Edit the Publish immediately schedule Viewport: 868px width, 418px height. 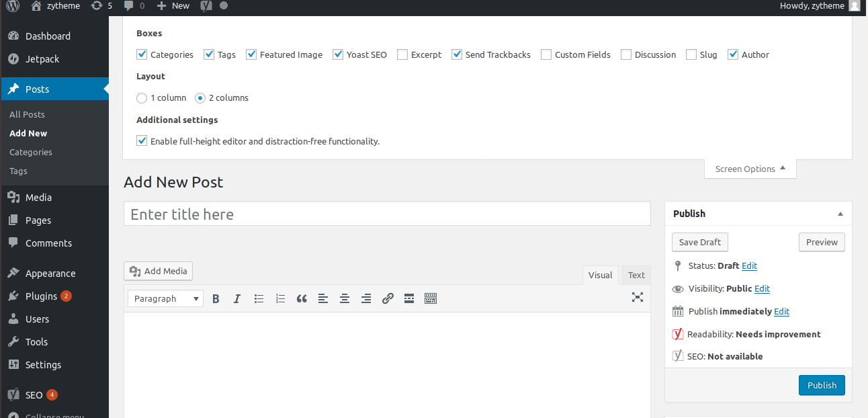tap(781, 312)
